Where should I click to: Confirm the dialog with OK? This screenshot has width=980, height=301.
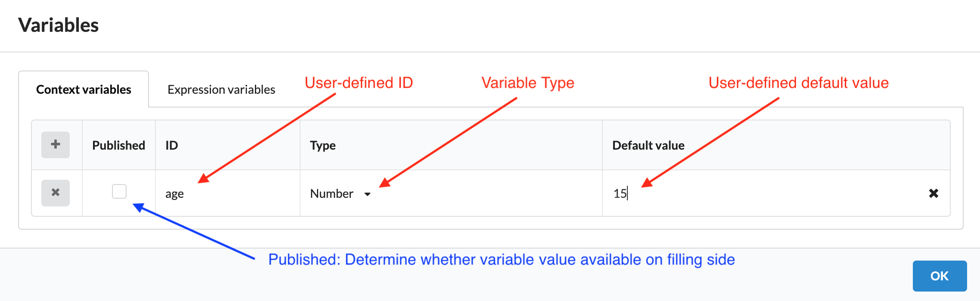939,276
